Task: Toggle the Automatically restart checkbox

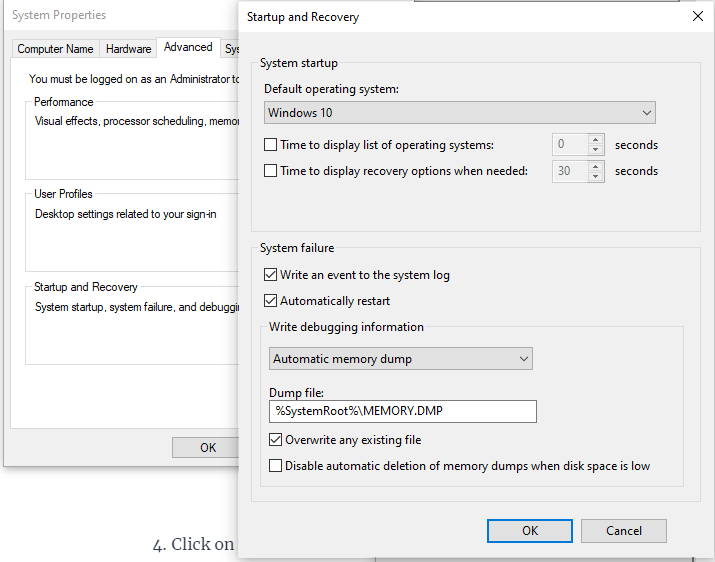Action: coord(271,301)
